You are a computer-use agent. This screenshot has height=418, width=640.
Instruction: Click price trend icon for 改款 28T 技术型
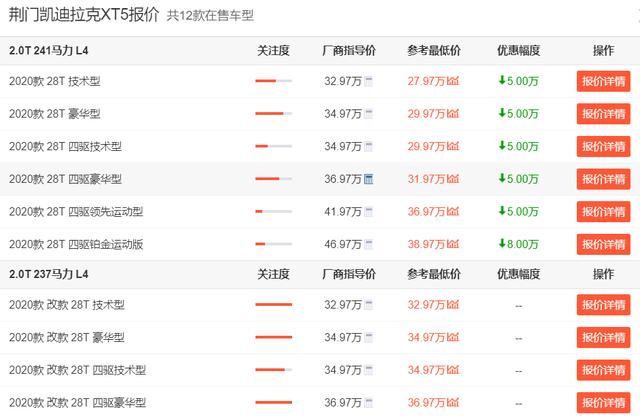click(453, 305)
